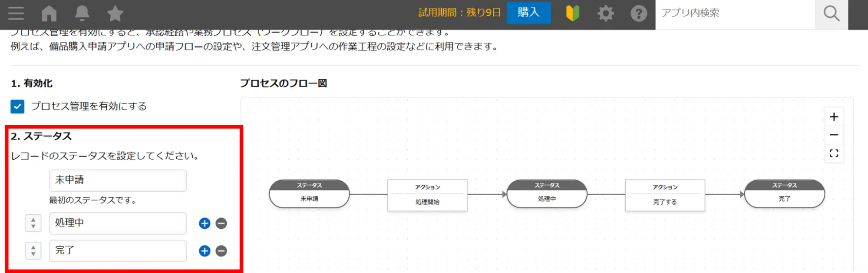The height and width of the screenshot is (273, 868).
Task: Open the bookmarks star icon
Action: [x=115, y=13]
